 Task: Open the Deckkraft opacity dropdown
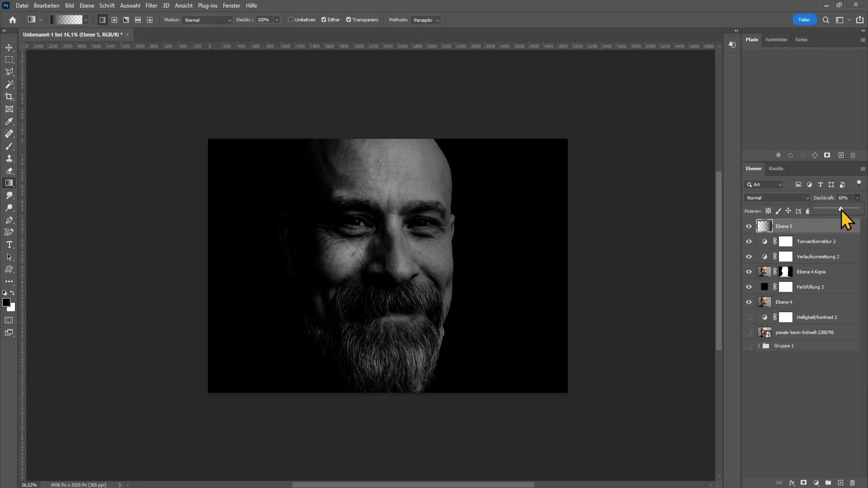857,197
